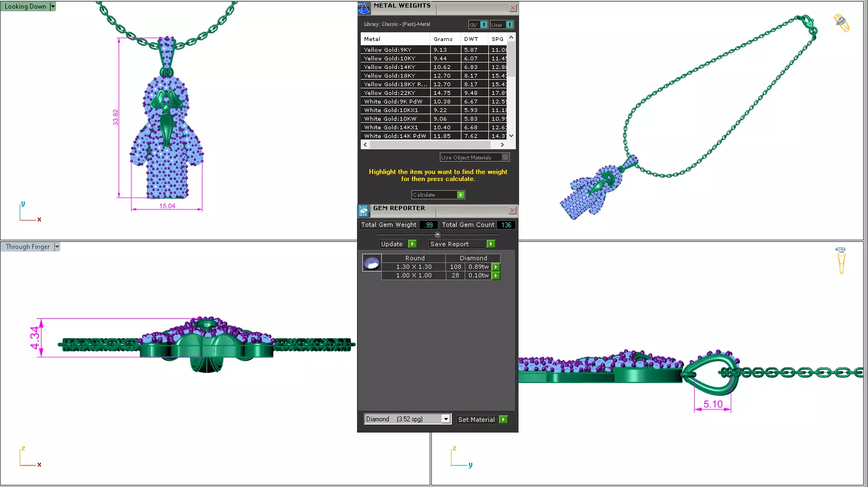Viewport: 868px width, 487px height.
Task: Close the Gem Reporter panel
Action: (x=512, y=211)
